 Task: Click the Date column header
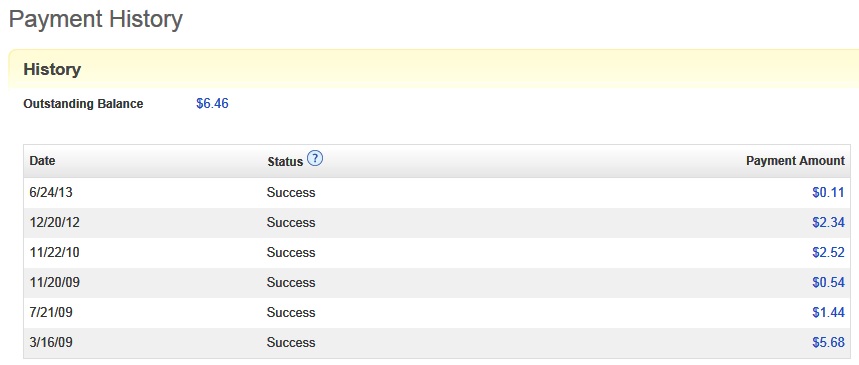[42, 161]
